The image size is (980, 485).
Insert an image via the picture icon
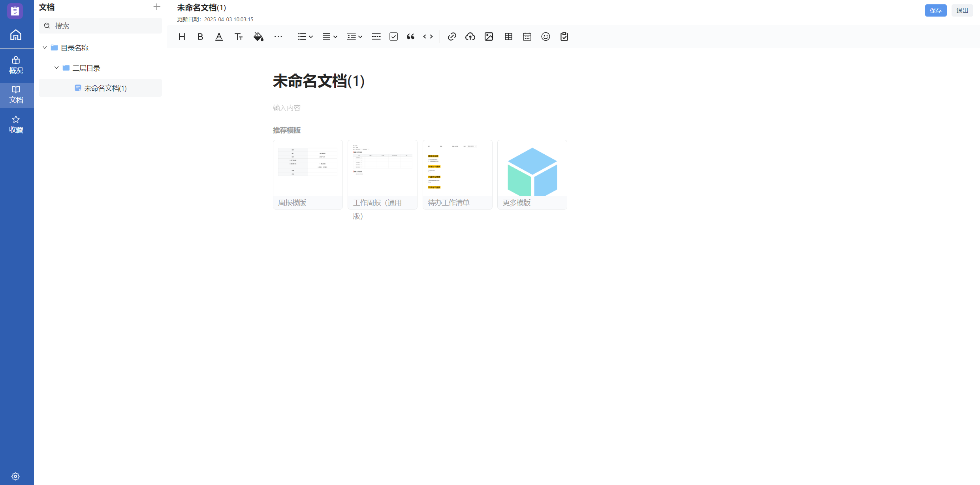489,37
